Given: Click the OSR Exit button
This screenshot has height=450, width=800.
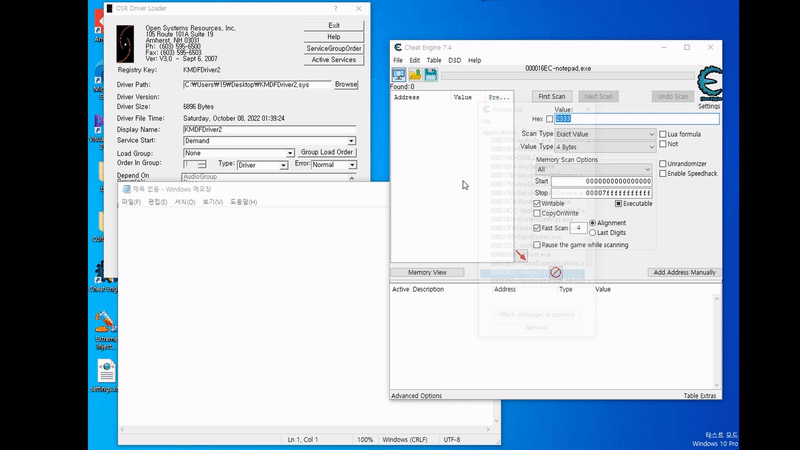Looking at the screenshot, I should pos(334,26).
